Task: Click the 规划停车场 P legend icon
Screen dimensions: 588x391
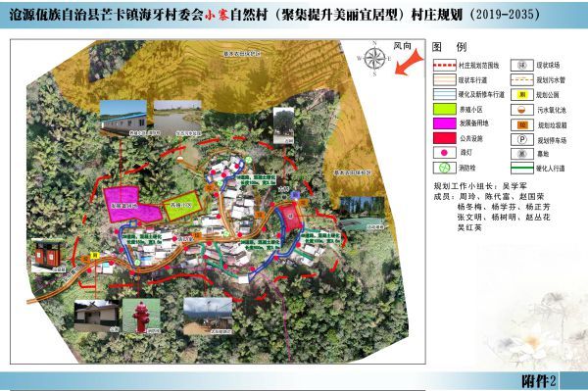Action: click(522, 140)
